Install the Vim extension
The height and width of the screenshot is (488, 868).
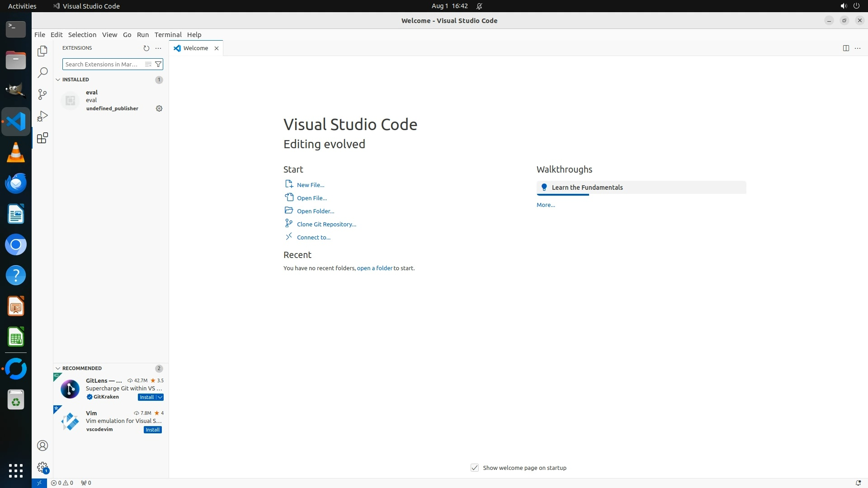click(x=152, y=430)
